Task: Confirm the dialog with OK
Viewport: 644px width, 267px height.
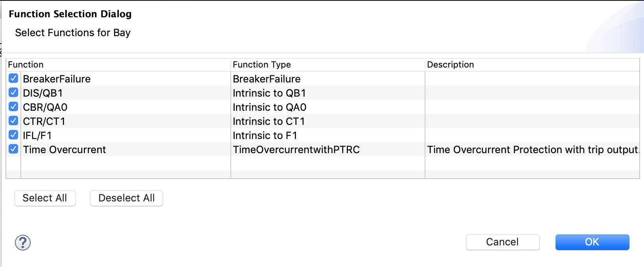Action: coord(592,242)
